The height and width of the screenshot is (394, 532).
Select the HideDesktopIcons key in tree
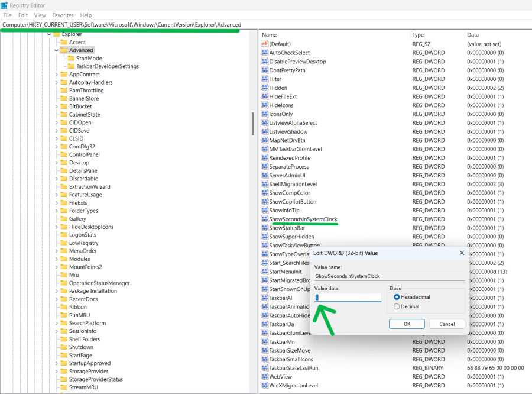point(91,227)
